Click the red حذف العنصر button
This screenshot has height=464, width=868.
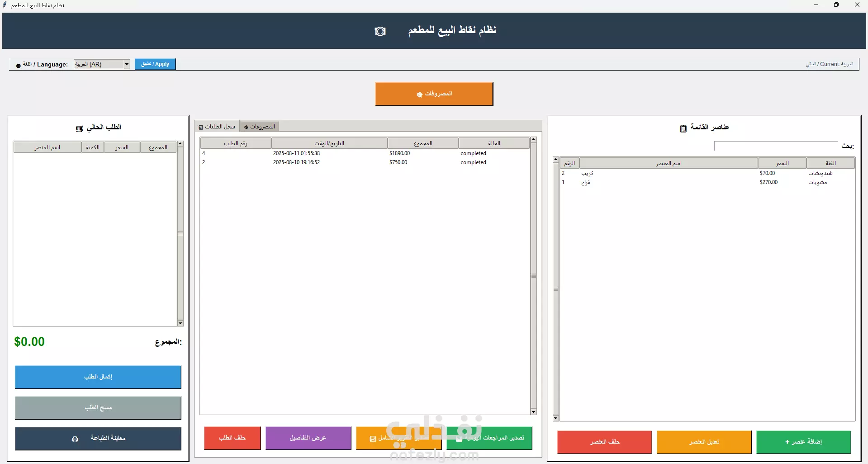605,442
